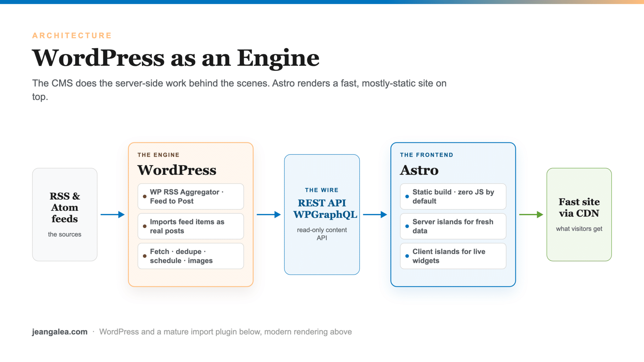Click 'what visitors get' caption
Viewport: 644px width, 362px height.
(579, 229)
